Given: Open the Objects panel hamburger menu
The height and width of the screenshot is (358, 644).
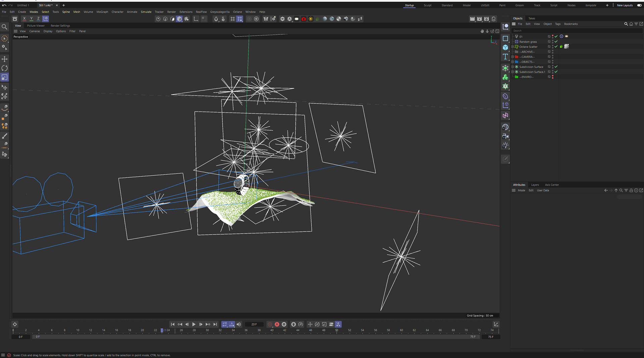Looking at the screenshot, I should (514, 24).
